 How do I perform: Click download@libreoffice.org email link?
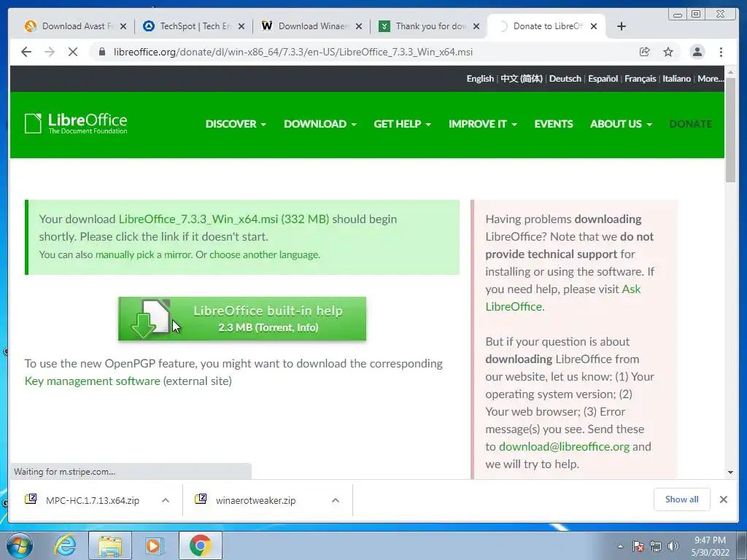564,447
